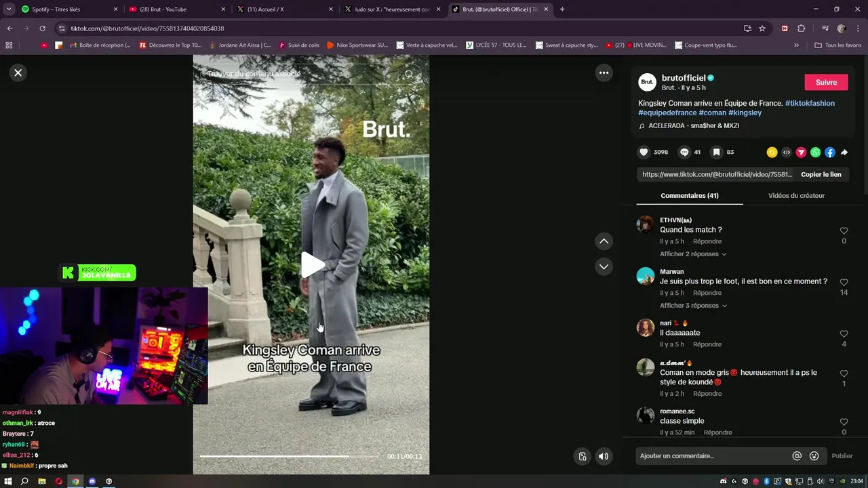
Task: Reply to ETHVN's comment
Action: point(707,241)
